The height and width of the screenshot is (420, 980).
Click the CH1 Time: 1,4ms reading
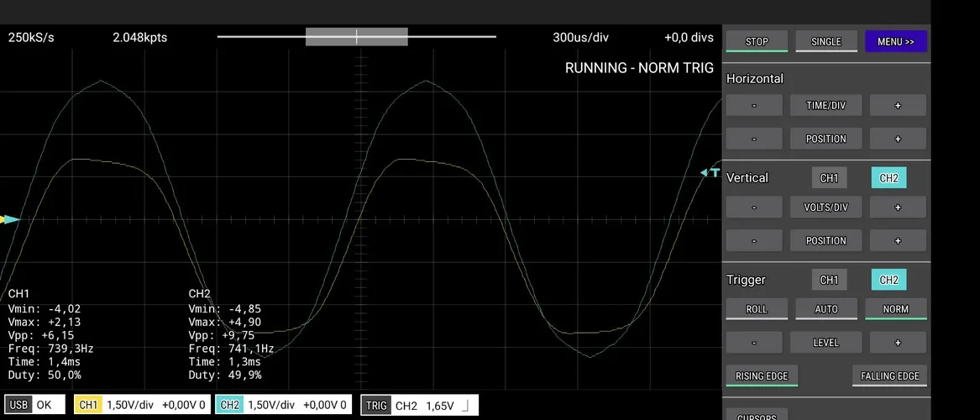tap(45, 362)
